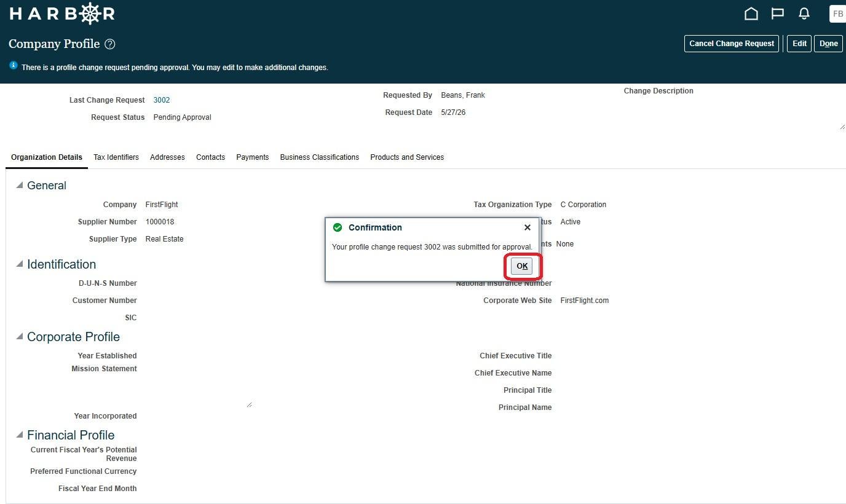Image resolution: width=846 pixels, height=504 pixels.
Task: Click the Customer Number label
Action: pyautogui.click(x=105, y=301)
